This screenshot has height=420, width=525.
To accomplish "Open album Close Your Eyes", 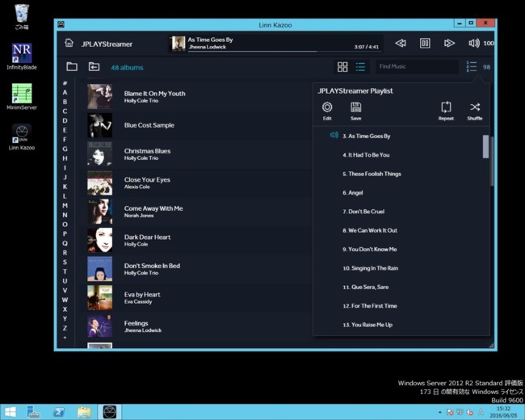I will tap(198, 183).
